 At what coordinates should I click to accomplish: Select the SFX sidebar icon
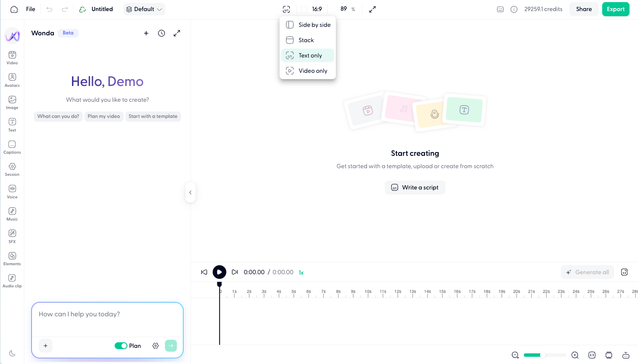(12, 236)
